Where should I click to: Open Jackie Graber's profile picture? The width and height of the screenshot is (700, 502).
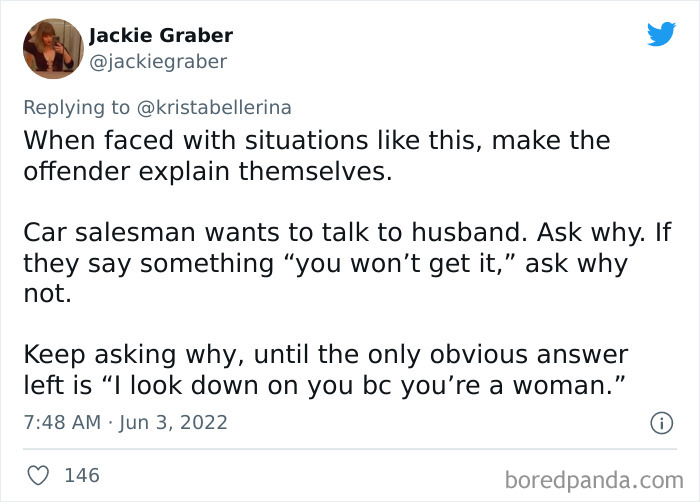[x=53, y=49]
